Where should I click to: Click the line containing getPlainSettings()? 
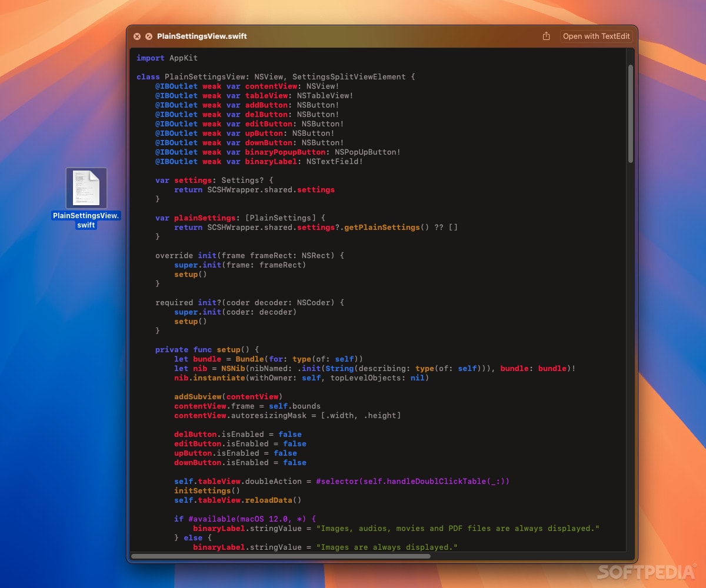tap(315, 228)
